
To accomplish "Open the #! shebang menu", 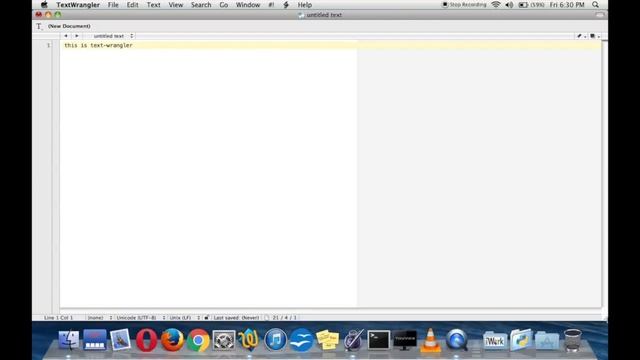I will [x=271, y=5].
